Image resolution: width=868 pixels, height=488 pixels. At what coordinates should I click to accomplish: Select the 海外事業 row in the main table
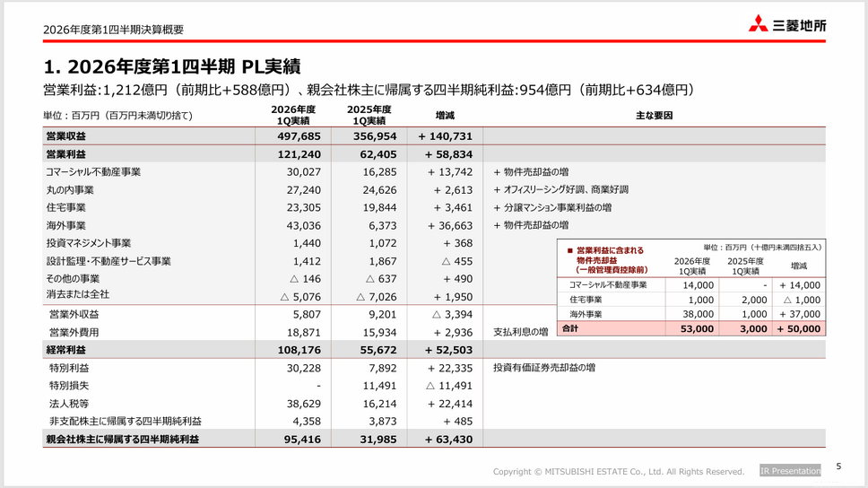pyautogui.click(x=434, y=225)
